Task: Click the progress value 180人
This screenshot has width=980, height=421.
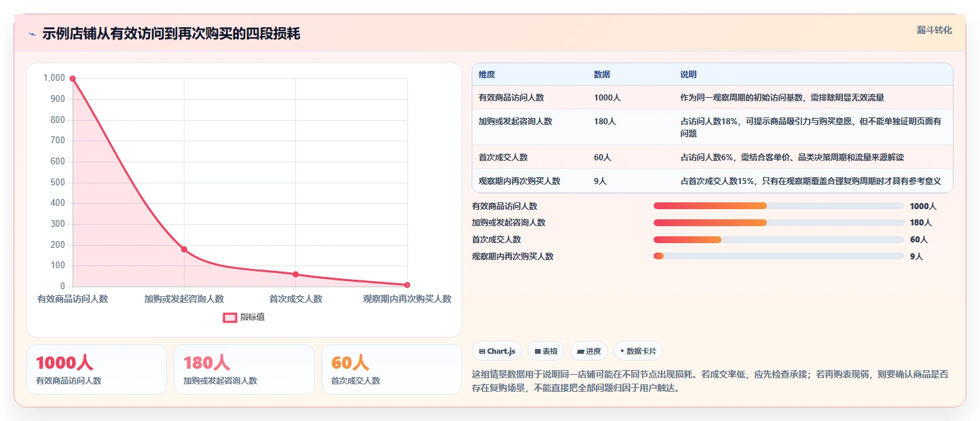Action: click(x=921, y=223)
